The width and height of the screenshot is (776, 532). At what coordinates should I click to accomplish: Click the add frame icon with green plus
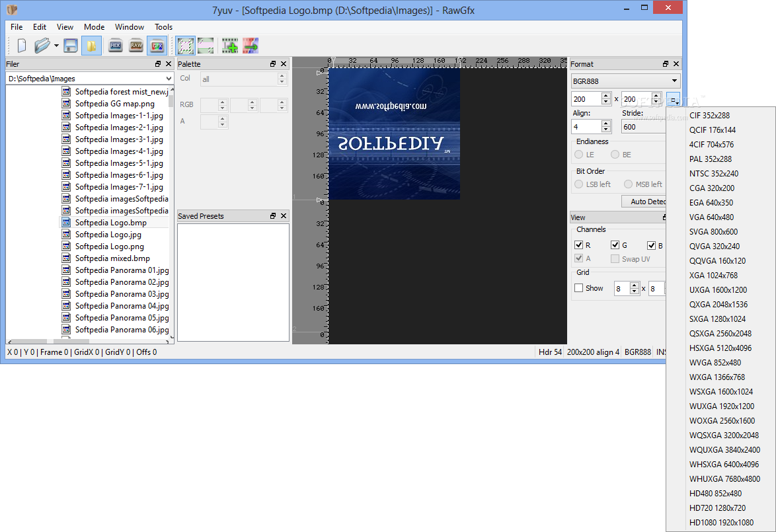point(229,46)
